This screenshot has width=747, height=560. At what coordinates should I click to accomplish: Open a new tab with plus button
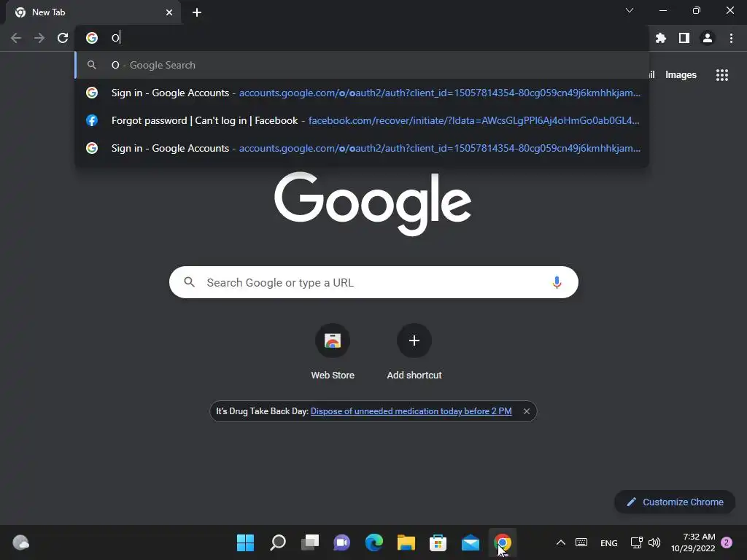(x=197, y=12)
